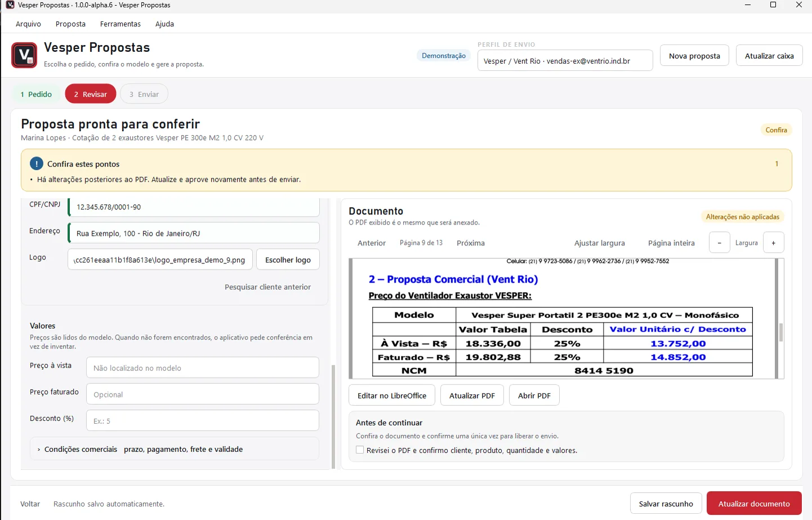
Task: Click the Alterações não aplicadas badge
Action: tap(743, 217)
